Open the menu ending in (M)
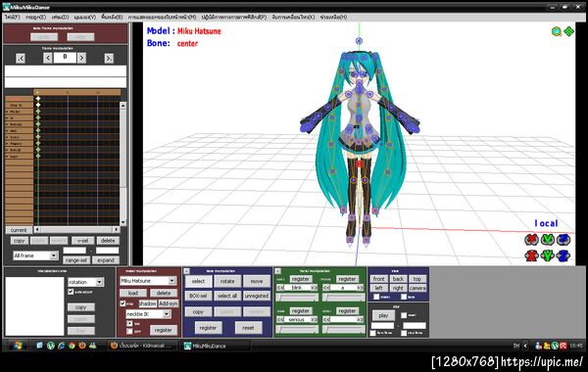This screenshot has height=372, width=588. pyautogui.click(x=162, y=18)
